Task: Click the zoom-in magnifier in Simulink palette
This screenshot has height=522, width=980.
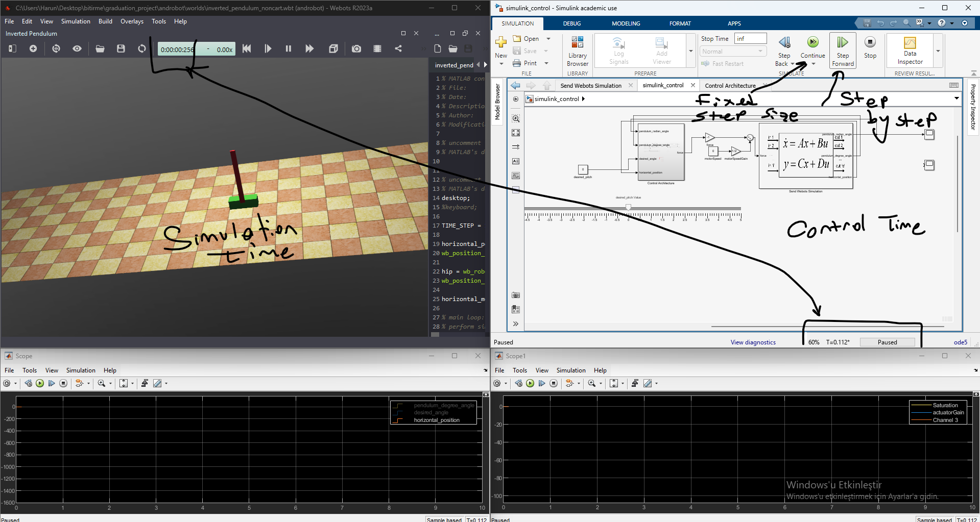Action: (516, 118)
